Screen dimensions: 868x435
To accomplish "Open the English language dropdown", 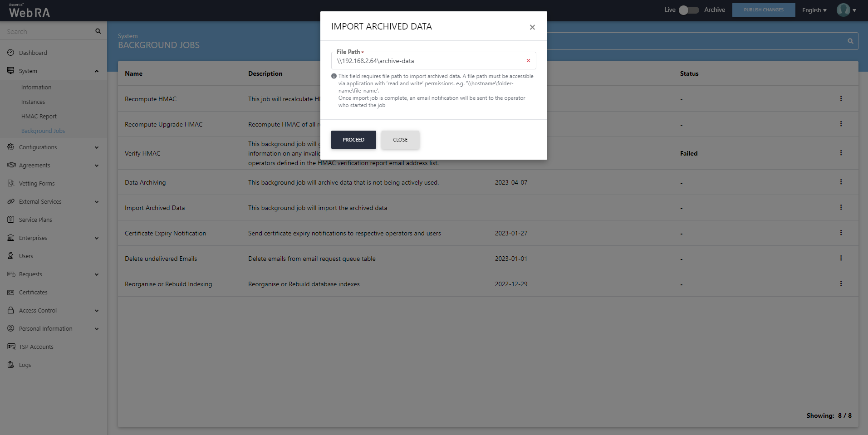I will point(814,10).
